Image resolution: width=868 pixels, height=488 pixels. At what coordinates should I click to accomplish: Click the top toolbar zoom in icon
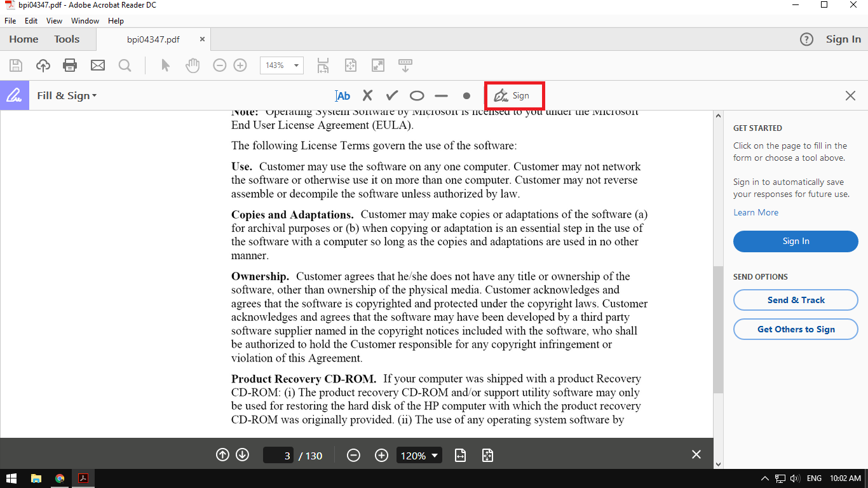(240, 65)
